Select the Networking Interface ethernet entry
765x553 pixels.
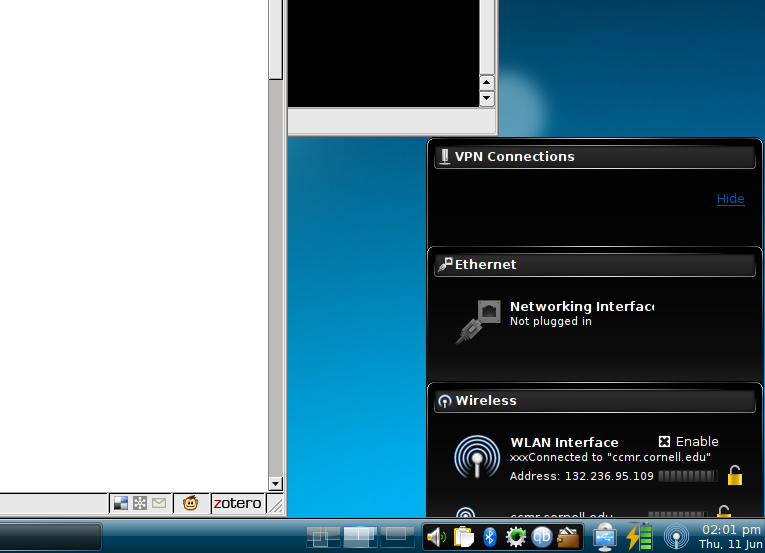point(580,314)
